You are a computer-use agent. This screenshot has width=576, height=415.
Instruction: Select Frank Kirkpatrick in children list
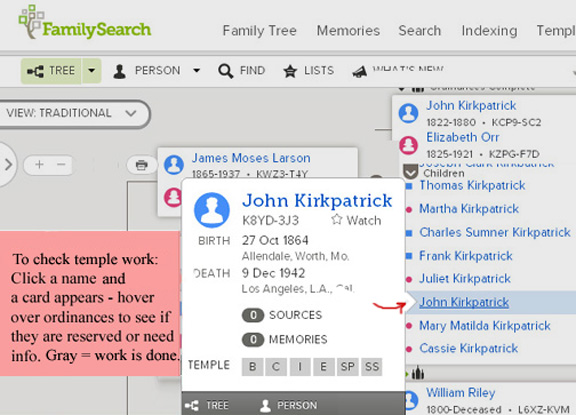point(466,256)
